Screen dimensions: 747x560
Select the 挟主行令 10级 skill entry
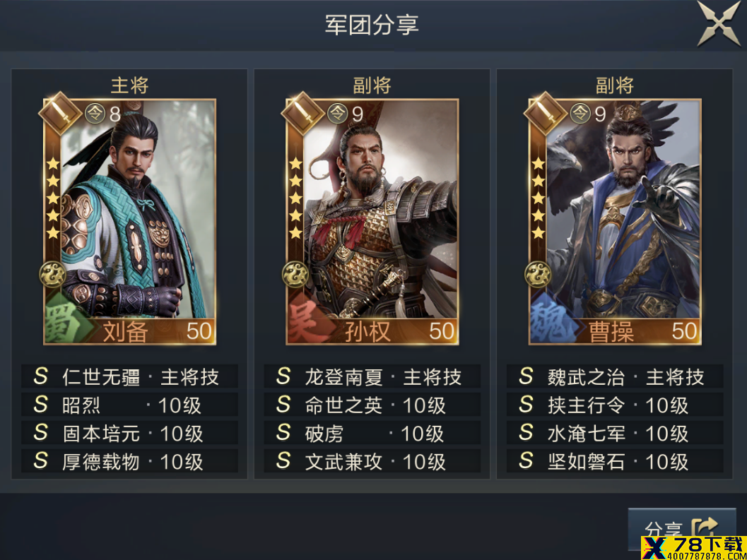[615, 405]
